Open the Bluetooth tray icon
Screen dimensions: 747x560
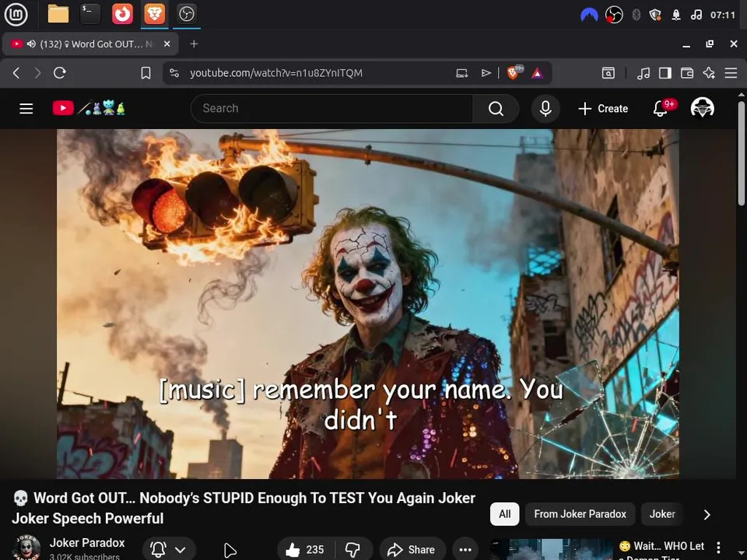pyautogui.click(x=636, y=15)
